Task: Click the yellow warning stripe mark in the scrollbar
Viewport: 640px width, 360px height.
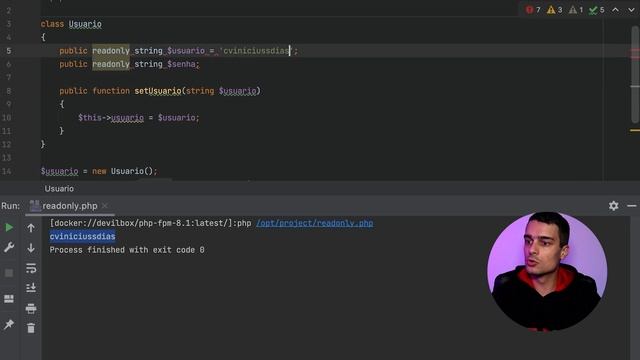Action: point(635,130)
